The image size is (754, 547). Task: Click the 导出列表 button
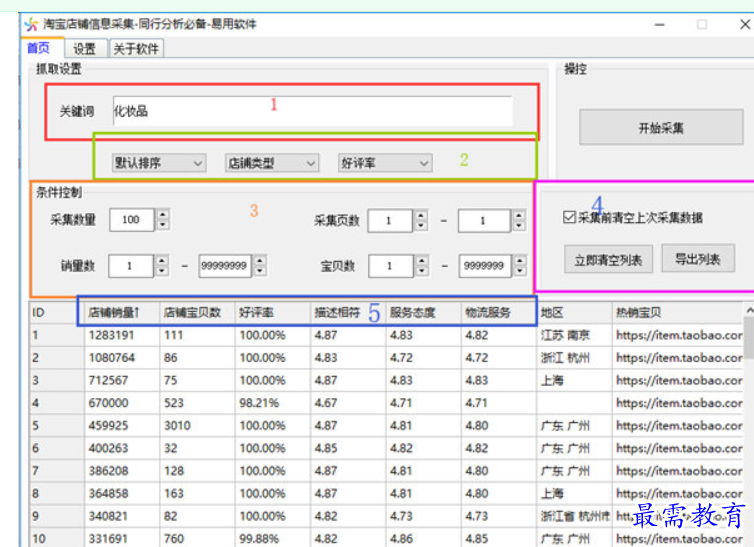coord(698,259)
